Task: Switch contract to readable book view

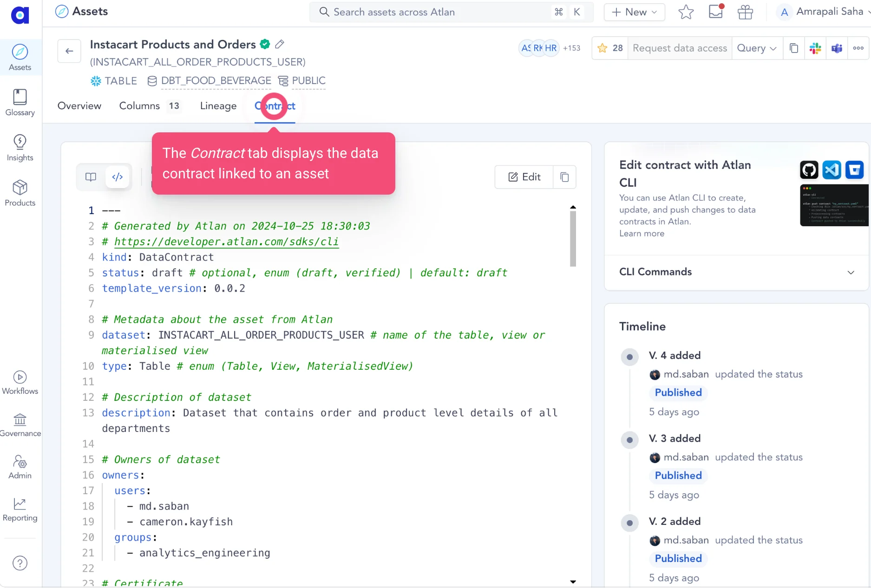Action: pos(90,177)
